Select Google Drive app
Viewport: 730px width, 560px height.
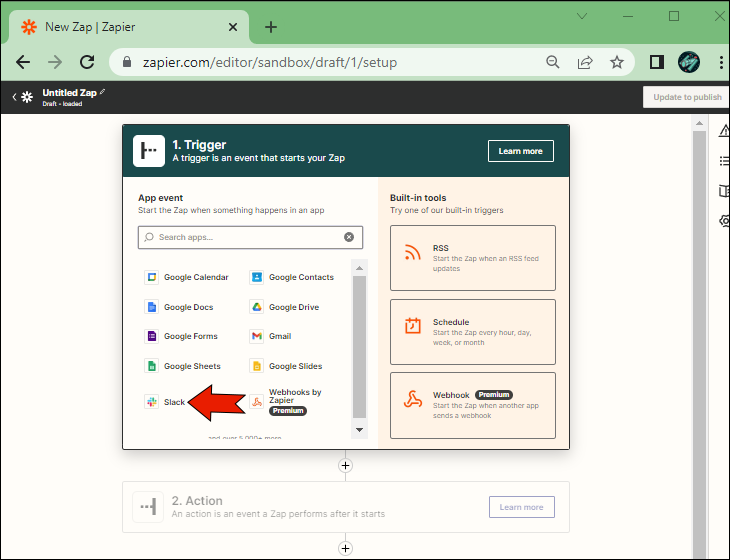point(284,307)
